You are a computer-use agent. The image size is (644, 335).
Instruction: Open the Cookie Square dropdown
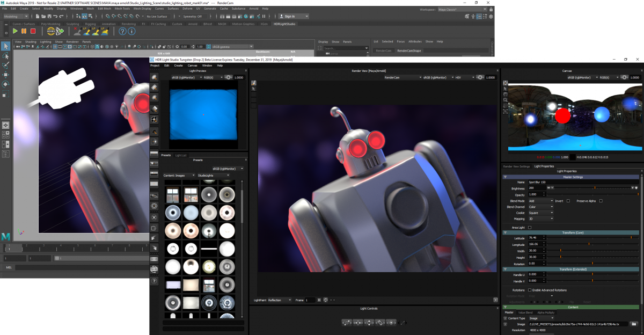pyautogui.click(x=540, y=213)
